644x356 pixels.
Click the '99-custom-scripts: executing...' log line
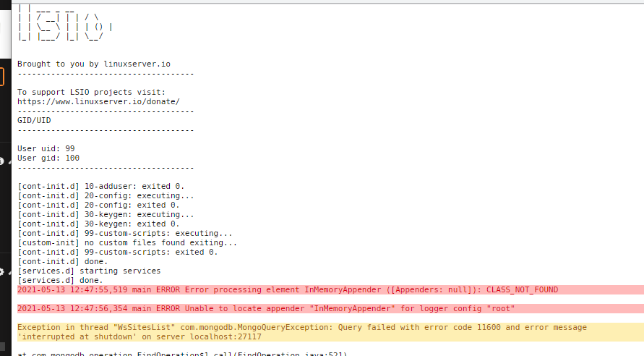[x=125, y=234]
